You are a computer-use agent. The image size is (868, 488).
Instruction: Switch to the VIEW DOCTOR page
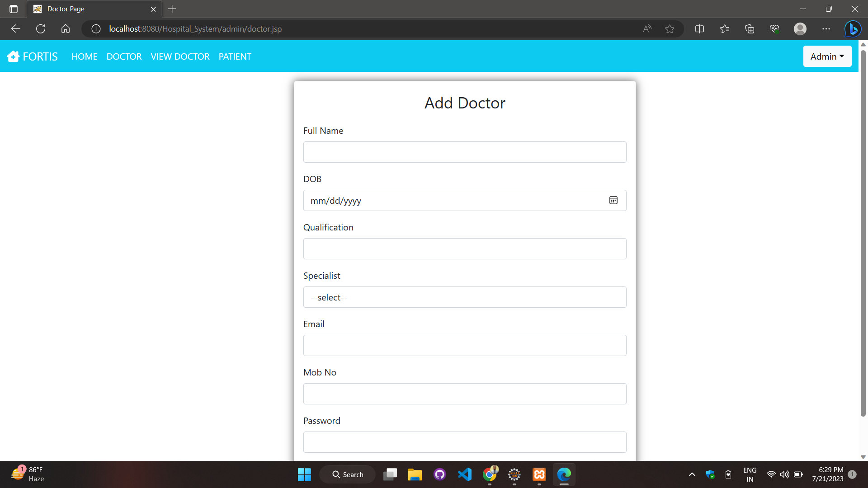click(180, 56)
